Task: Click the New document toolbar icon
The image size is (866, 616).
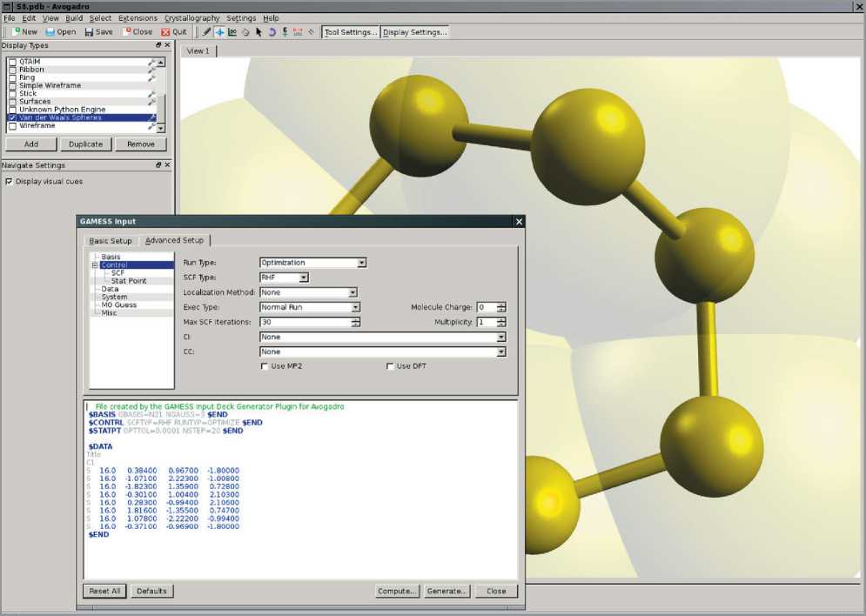Action: [23, 32]
